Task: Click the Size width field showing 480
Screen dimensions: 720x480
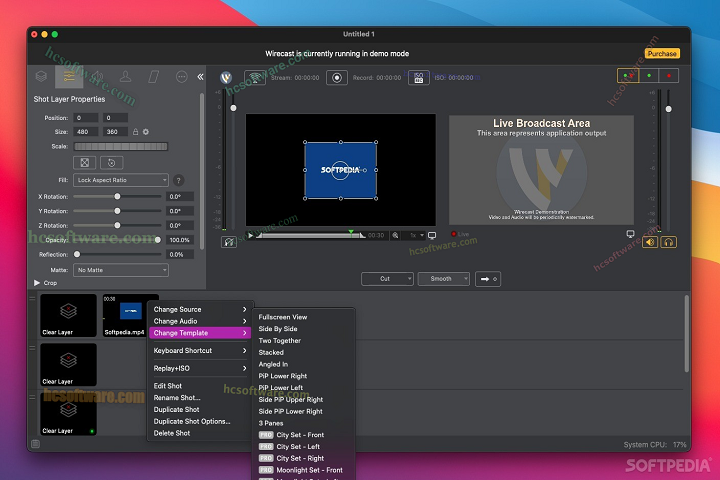Action: tap(85, 132)
